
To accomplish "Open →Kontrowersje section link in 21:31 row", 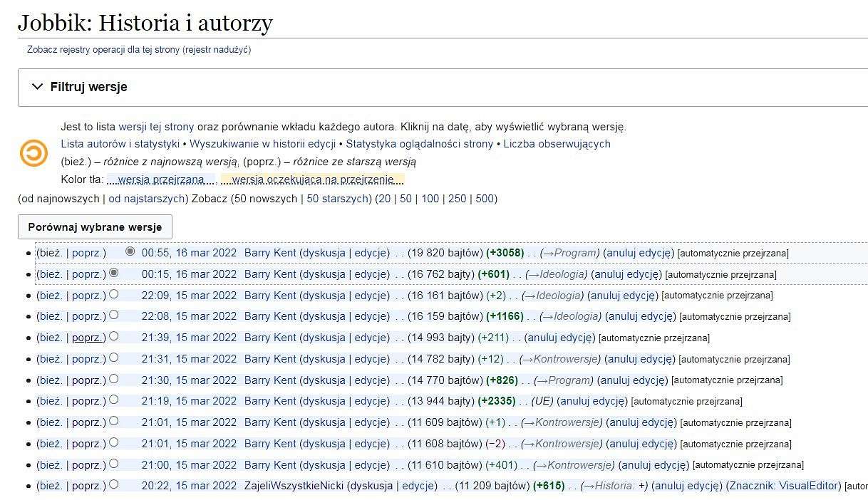I will [562, 359].
